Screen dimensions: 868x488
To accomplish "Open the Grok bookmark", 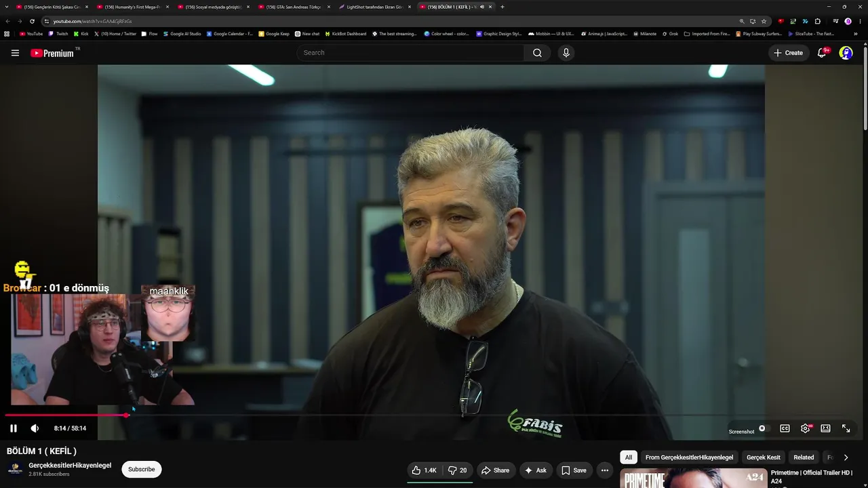I will tap(670, 34).
